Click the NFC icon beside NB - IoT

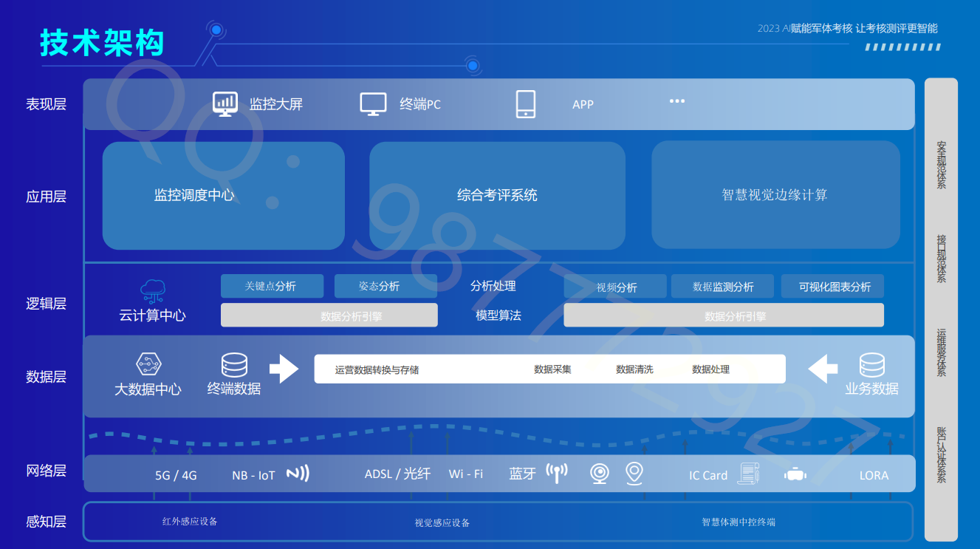click(x=298, y=474)
